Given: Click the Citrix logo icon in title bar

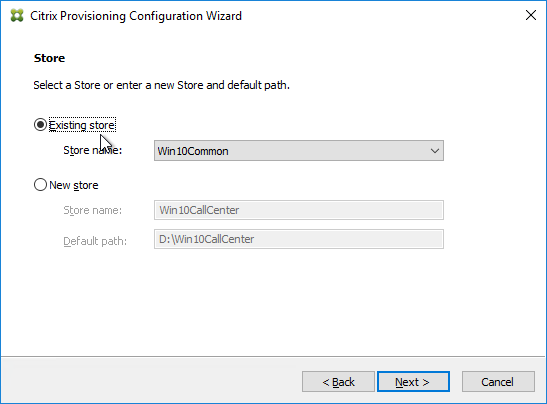Looking at the screenshot, I should click(x=17, y=16).
